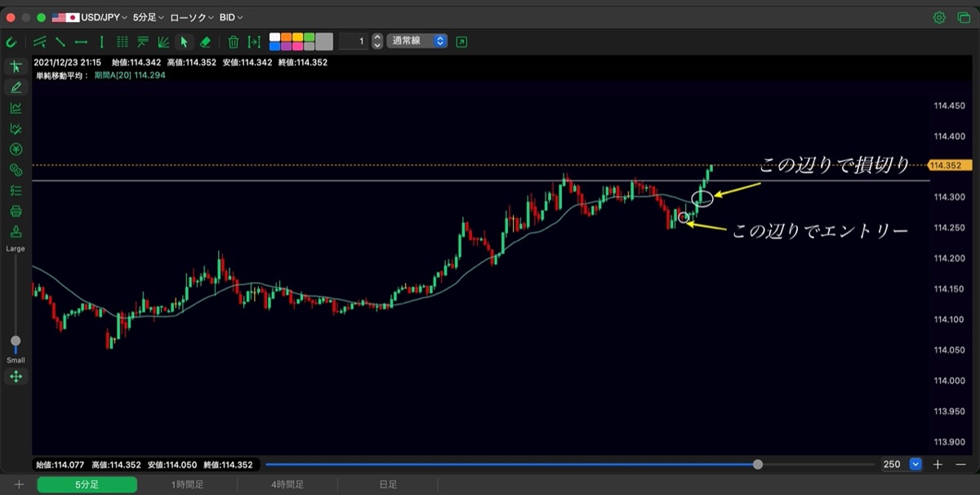Click the line width number field

click(x=354, y=41)
